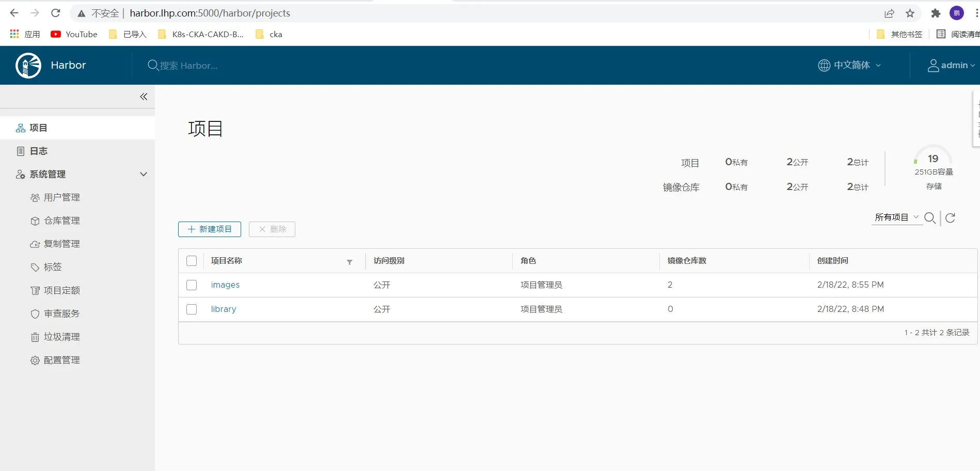The image size is (980, 471).
Task: Reload the browser page
Action: click(56, 13)
